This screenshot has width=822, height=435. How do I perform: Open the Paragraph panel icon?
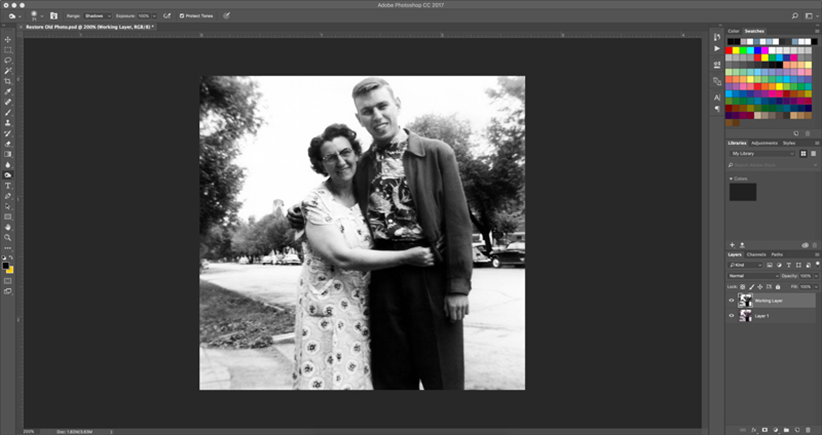[x=717, y=108]
